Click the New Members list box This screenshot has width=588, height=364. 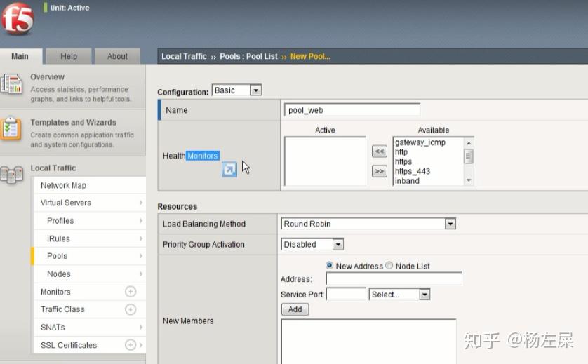pyautogui.click(x=368, y=341)
